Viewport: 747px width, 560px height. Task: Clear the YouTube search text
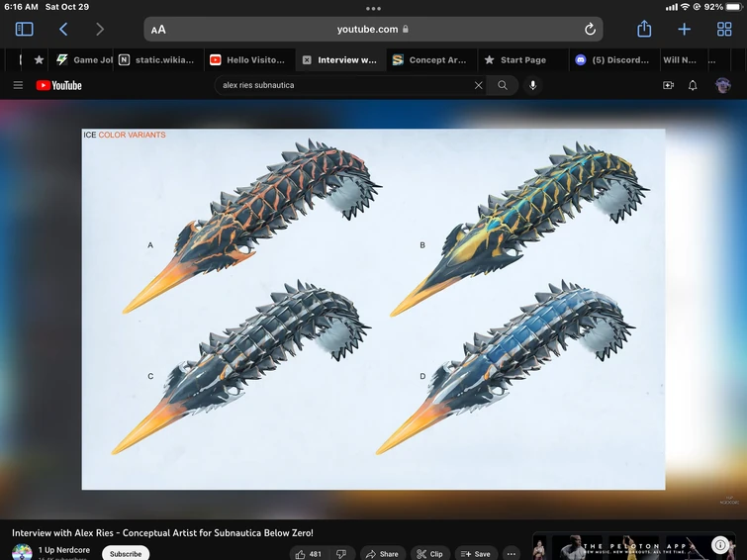[x=478, y=85]
